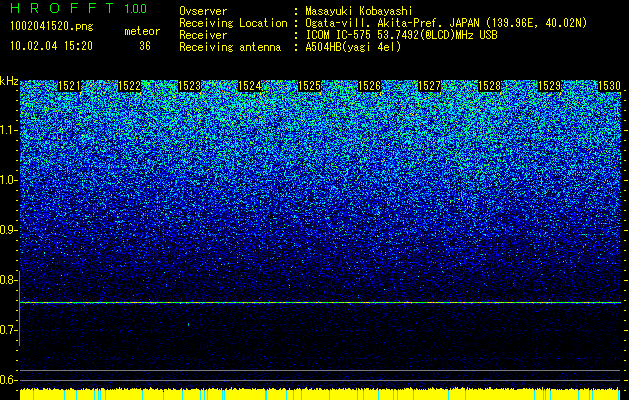This screenshot has width=629, height=400.
Task: Click the 1525 time marker label
Action: tap(309, 86)
